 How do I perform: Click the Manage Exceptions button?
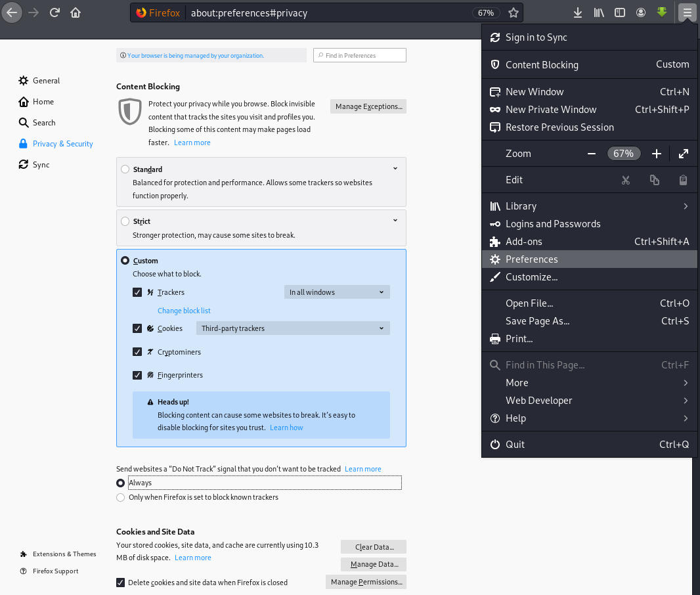pyautogui.click(x=368, y=106)
